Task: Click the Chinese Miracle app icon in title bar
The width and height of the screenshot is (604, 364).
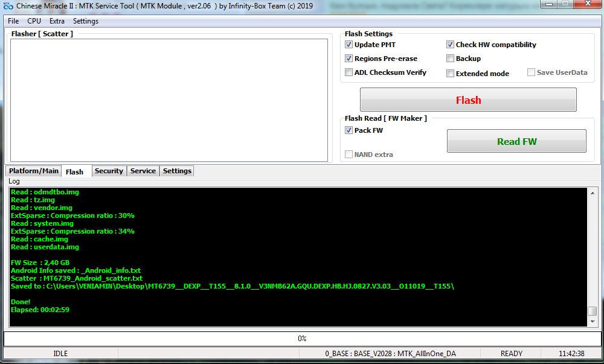Action: (x=8, y=6)
